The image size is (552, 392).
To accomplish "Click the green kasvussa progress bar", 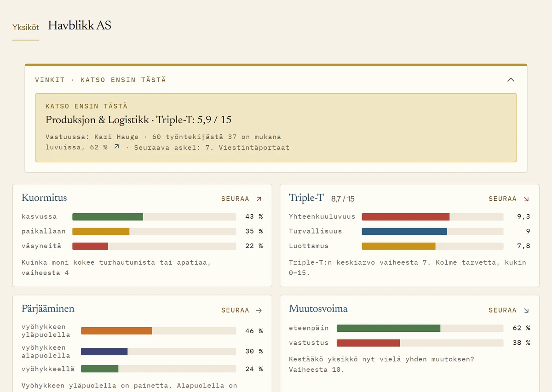I will click(x=108, y=216).
